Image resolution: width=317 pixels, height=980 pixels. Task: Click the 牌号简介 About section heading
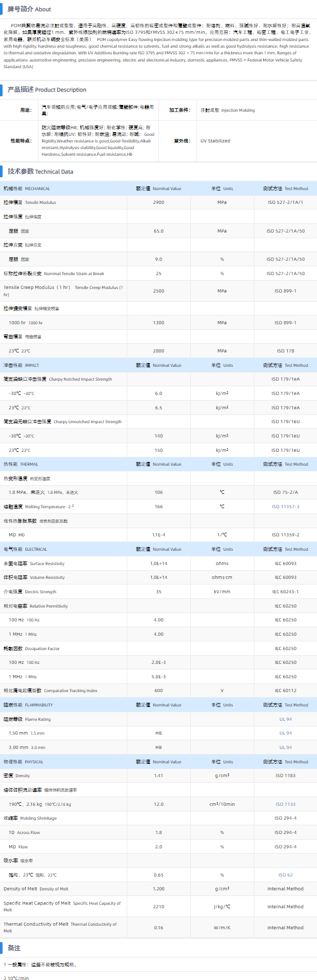click(29, 9)
